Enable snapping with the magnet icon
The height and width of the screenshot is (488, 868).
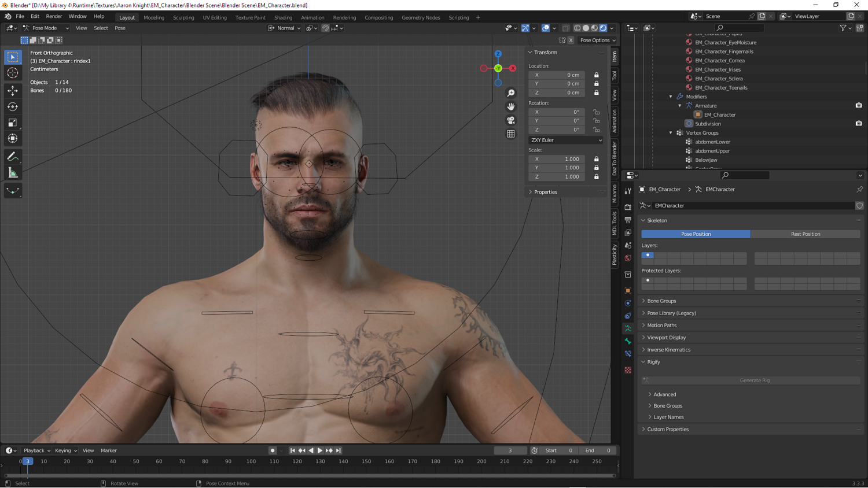pyautogui.click(x=326, y=28)
